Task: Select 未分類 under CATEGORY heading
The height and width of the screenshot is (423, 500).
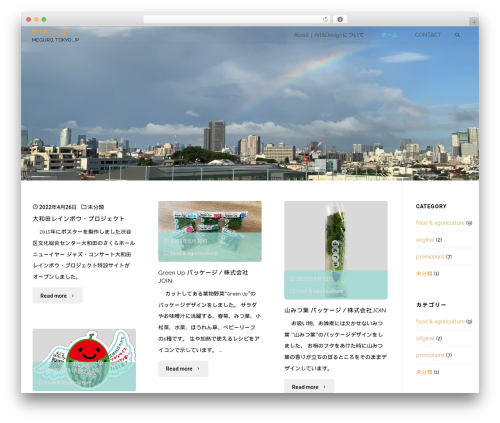Action: (424, 273)
